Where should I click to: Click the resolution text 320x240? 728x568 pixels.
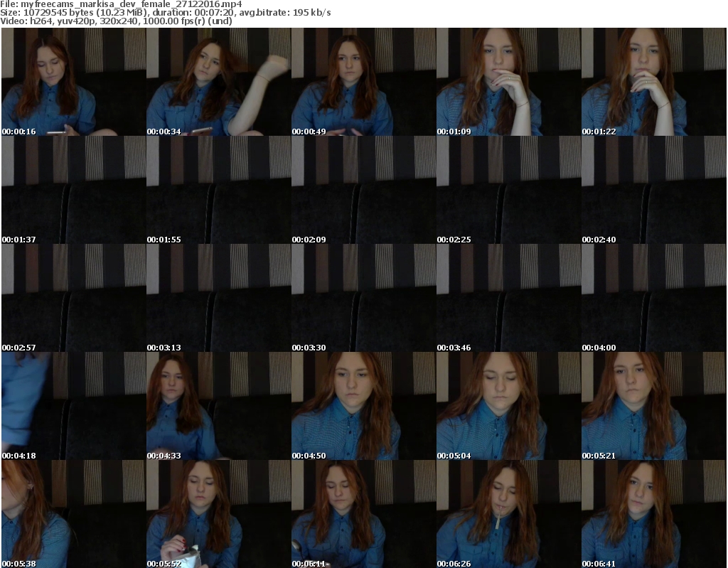click(119, 21)
